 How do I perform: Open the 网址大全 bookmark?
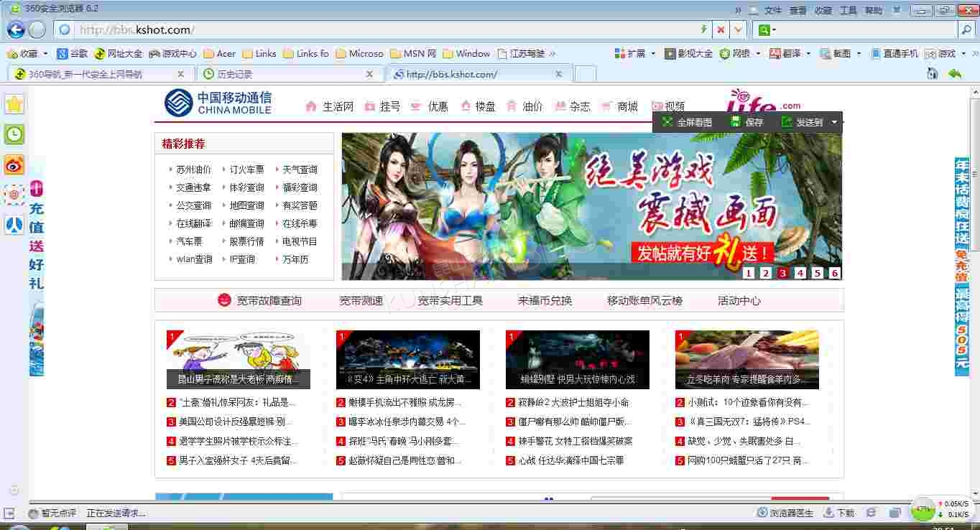click(x=119, y=53)
